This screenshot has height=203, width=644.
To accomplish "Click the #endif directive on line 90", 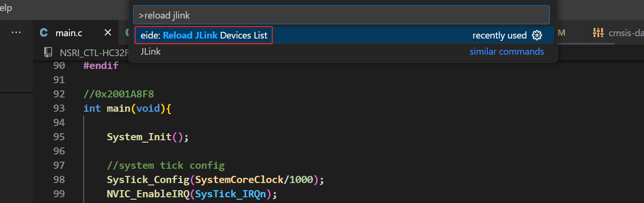I will (x=100, y=66).
